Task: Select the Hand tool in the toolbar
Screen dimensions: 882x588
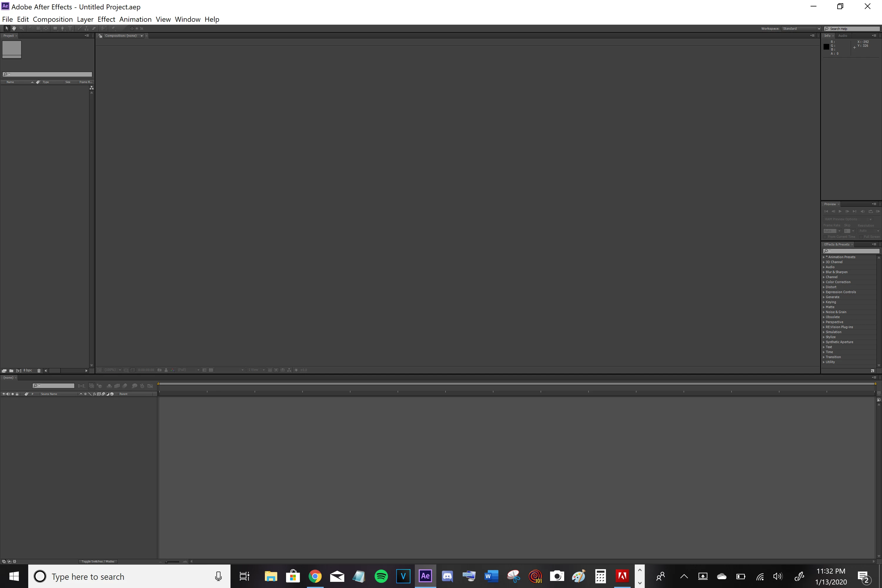Action: click(x=14, y=29)
